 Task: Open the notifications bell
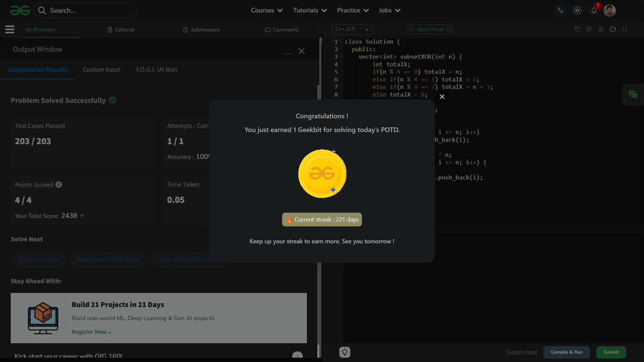[594, 10]
